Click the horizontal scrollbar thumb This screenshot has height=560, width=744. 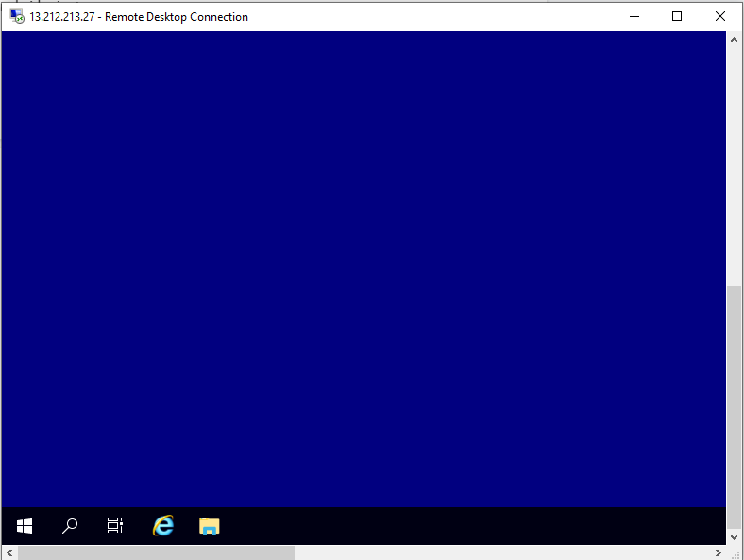pos(156,552)
